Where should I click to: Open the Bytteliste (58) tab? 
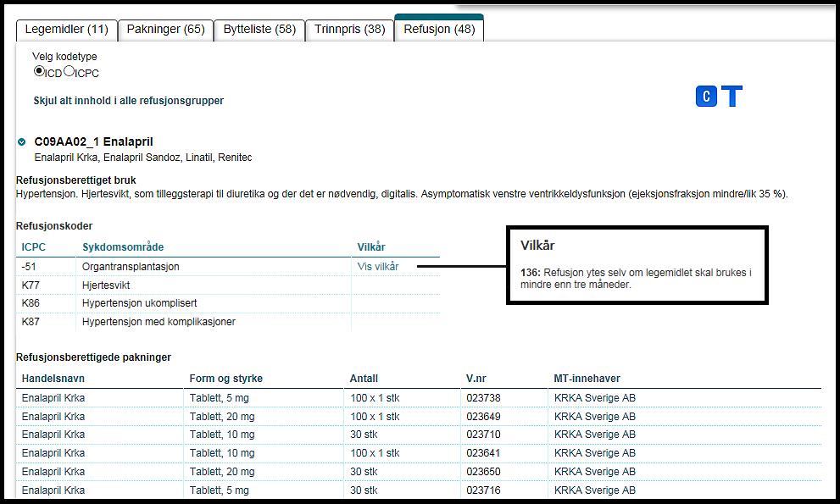(x=259, y=30)
